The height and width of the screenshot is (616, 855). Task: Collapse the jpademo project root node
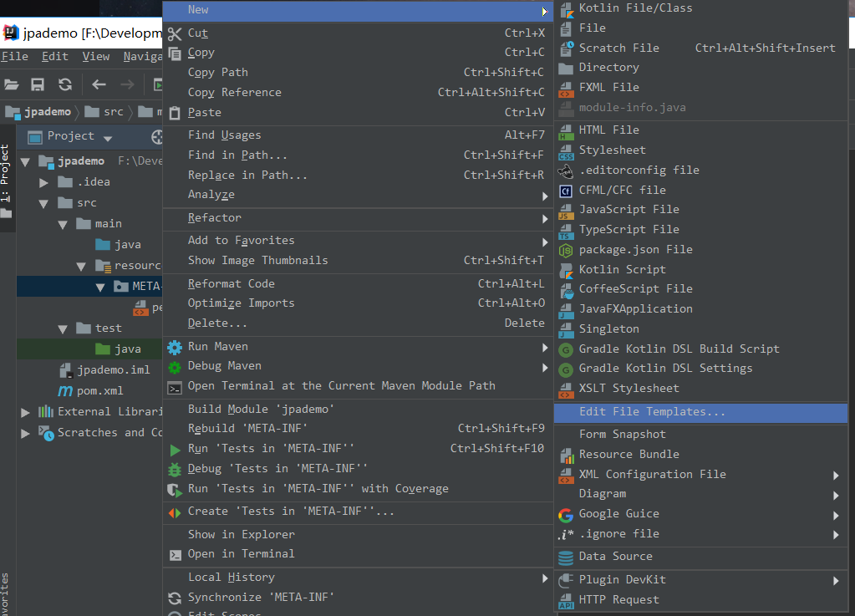[25, 161]
